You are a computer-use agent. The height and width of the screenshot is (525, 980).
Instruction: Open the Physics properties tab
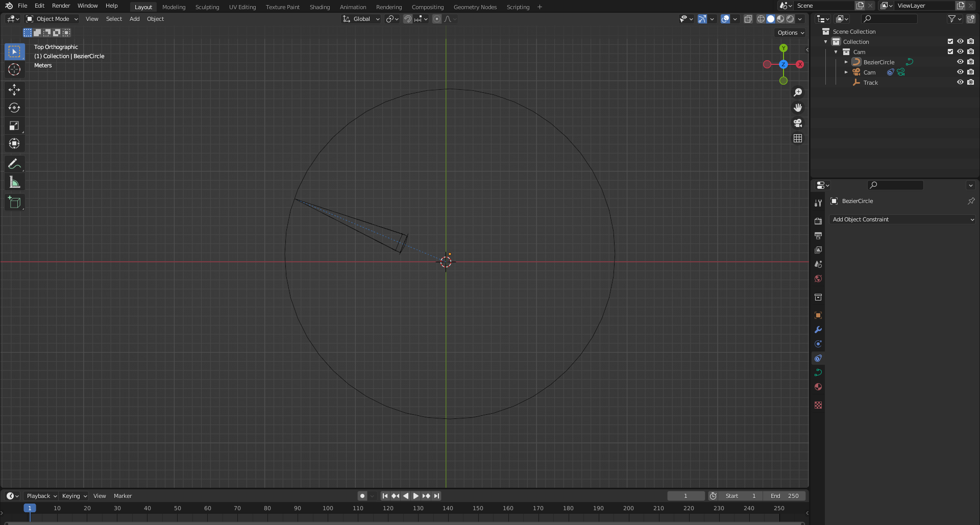[x=818, y=344]
